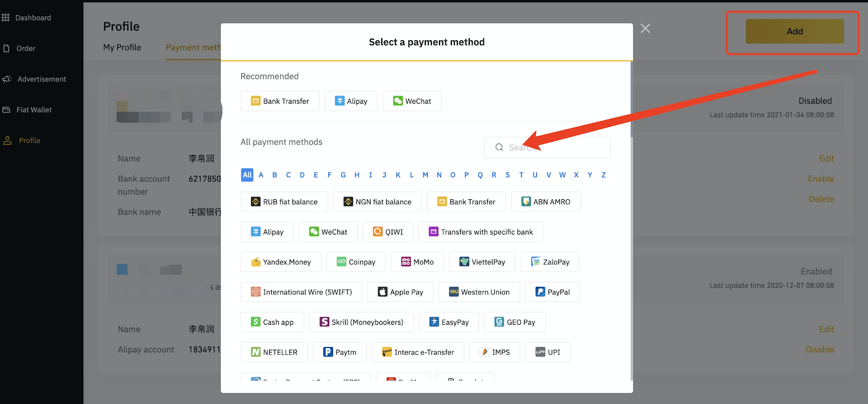Select recommended WeChat option

click(x=412, y=101)
